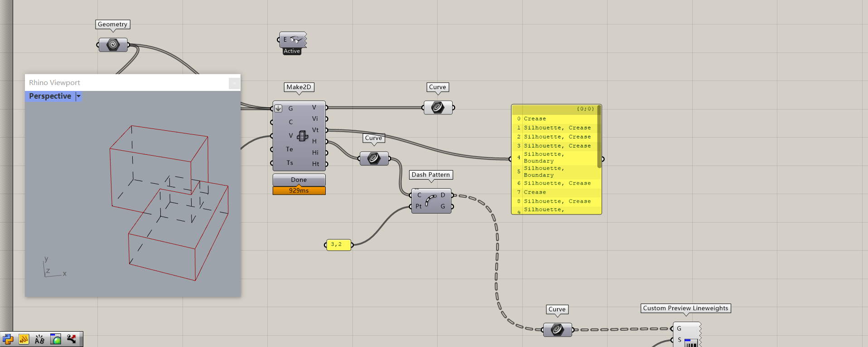Click the curved arrow ball icon
This screenshot has width=868, height=347.
tap(71, 339)
